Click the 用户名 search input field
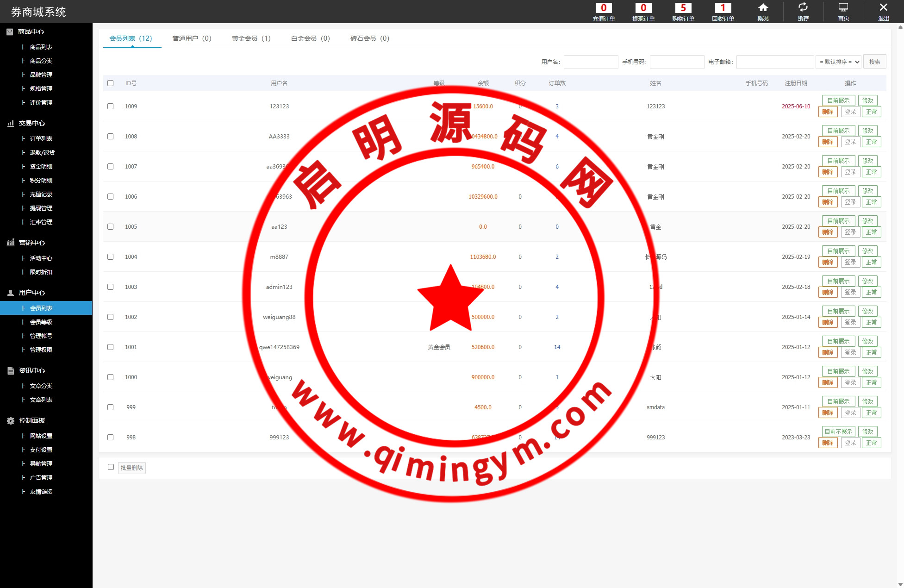Viewport: 904px width, 588px height. (x=591, y=62)
